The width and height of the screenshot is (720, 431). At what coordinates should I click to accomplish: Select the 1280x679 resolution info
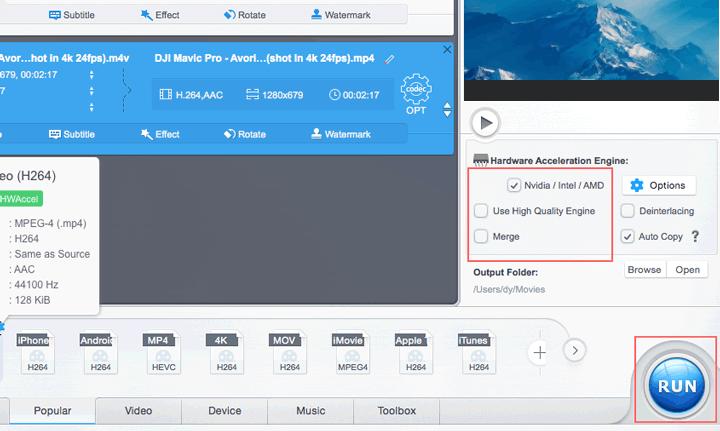[275, 95]
